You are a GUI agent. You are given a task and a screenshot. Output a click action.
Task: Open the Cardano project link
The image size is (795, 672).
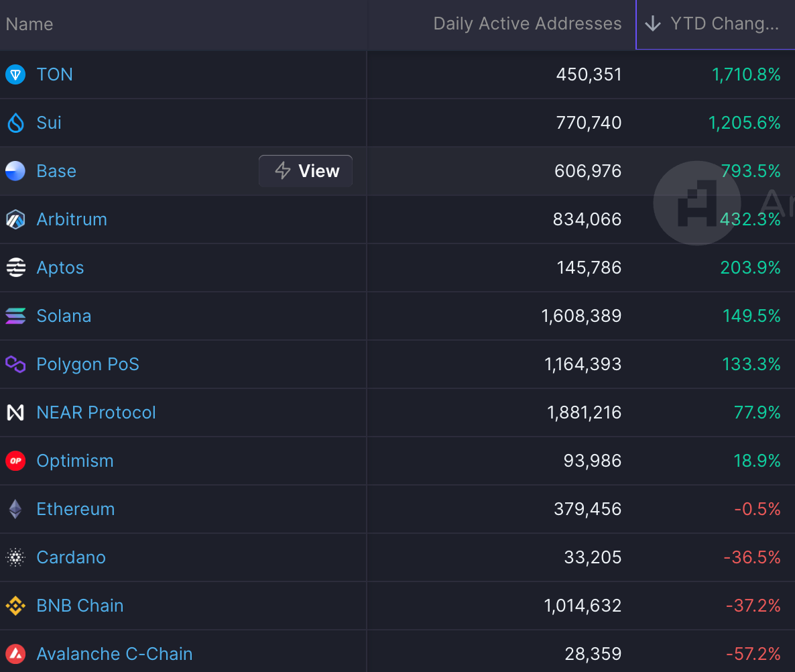(x=71, y=557)
